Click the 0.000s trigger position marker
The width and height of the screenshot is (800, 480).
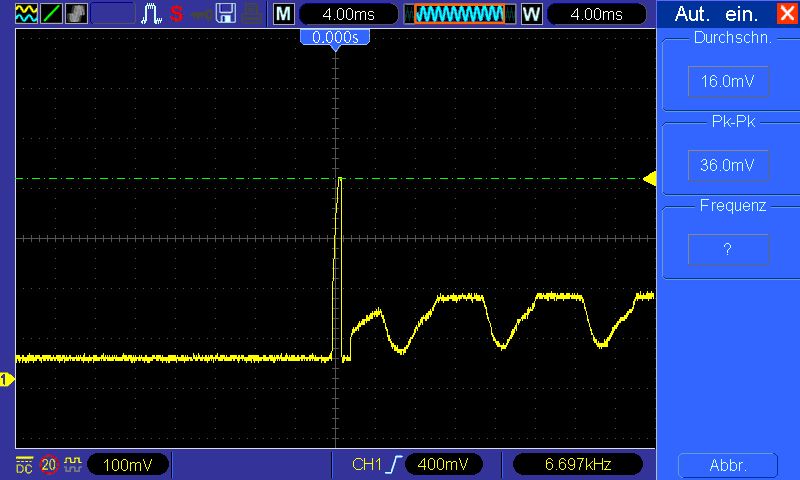335,38
